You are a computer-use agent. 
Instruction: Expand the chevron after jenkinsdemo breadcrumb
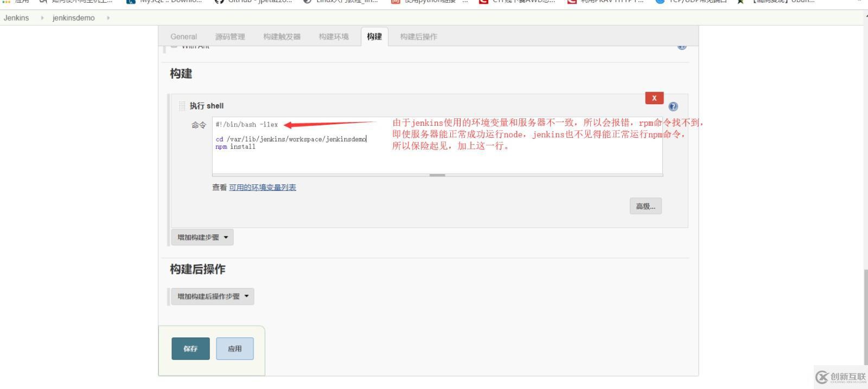[x=108, y=18]
